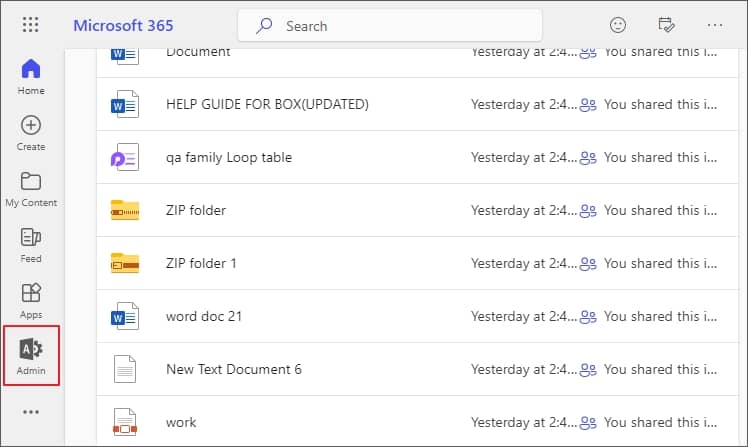Open Apps in the left sidebar

click(31, 301)
